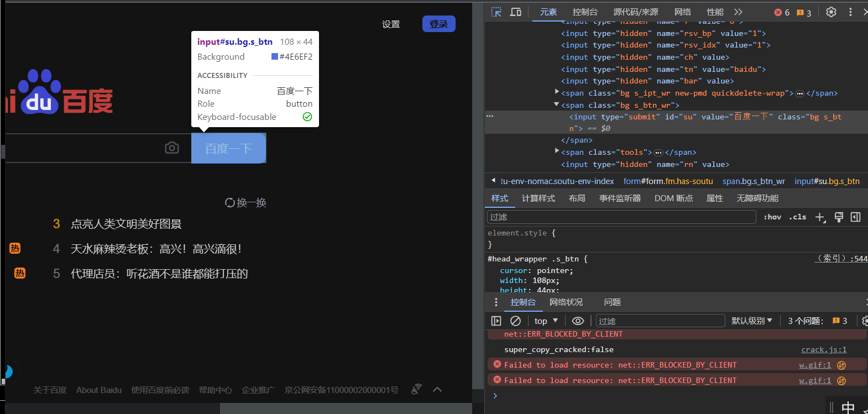Open the crack.js:1 source link
868x414 pixels.
point(824,350)
